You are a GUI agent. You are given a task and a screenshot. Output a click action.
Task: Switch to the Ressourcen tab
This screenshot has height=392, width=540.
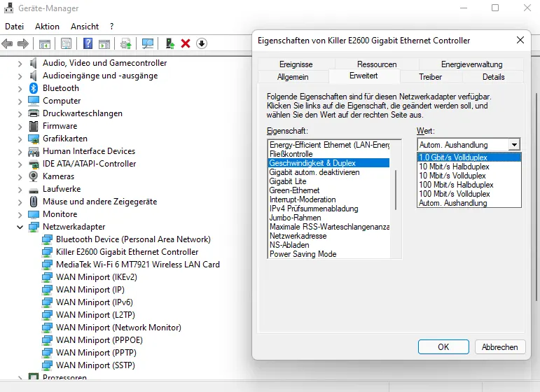tap(377, 64)
